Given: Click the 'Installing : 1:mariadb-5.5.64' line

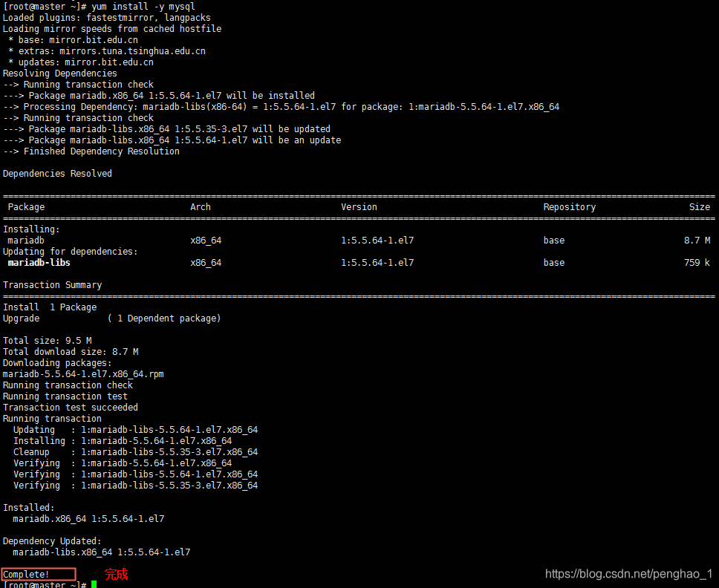Looking at the screenshot, I should (123, 441).
